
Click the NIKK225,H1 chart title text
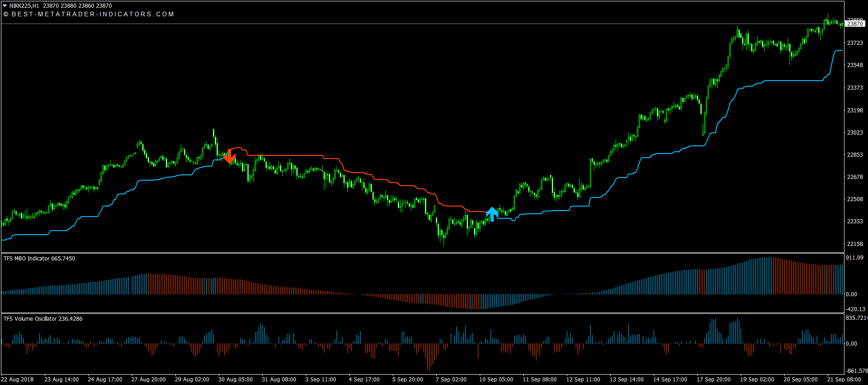pyautogui.click(x=24, y=6)
